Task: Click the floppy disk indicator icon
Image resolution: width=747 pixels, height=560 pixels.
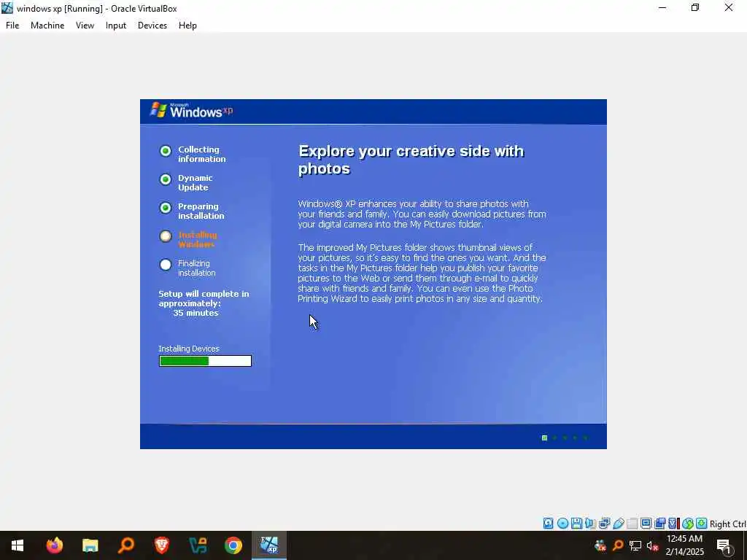Action: pos(576,524)
